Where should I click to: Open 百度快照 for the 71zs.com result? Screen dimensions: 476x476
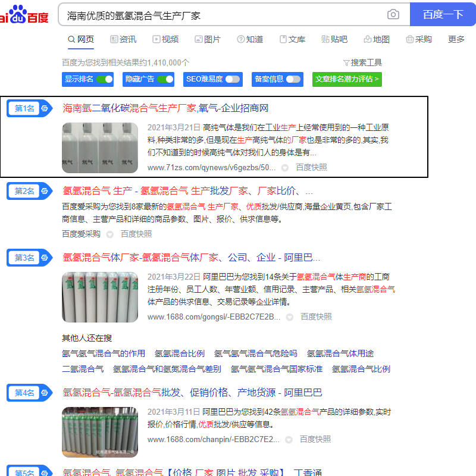pyautogui.click(x=311, y=168)
